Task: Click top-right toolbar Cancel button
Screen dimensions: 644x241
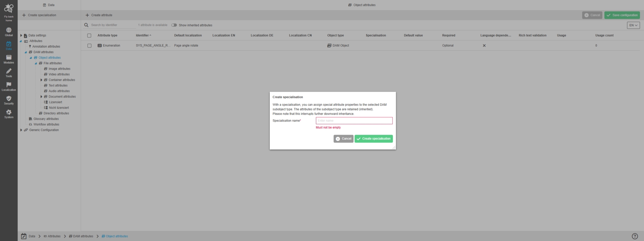Action: point(592,15)
